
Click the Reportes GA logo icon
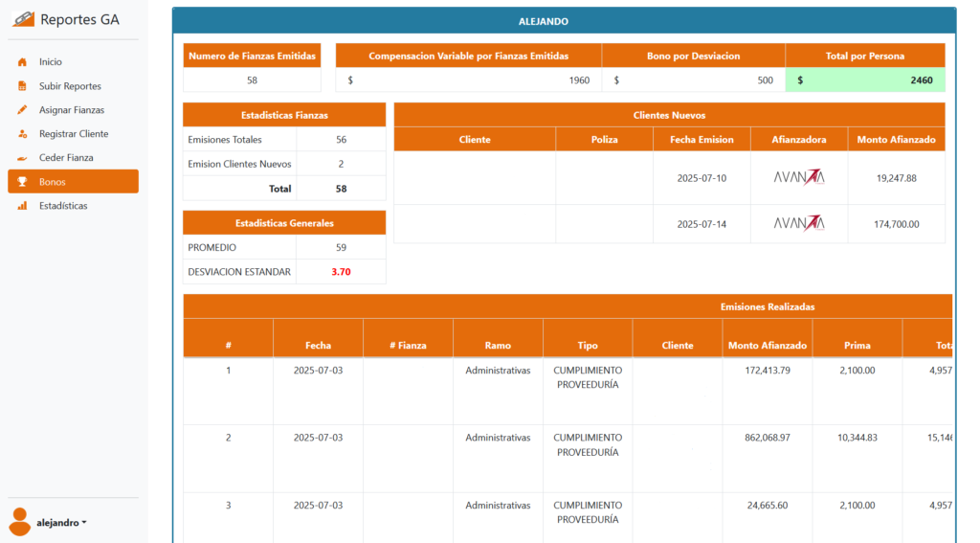click(23, 19)
